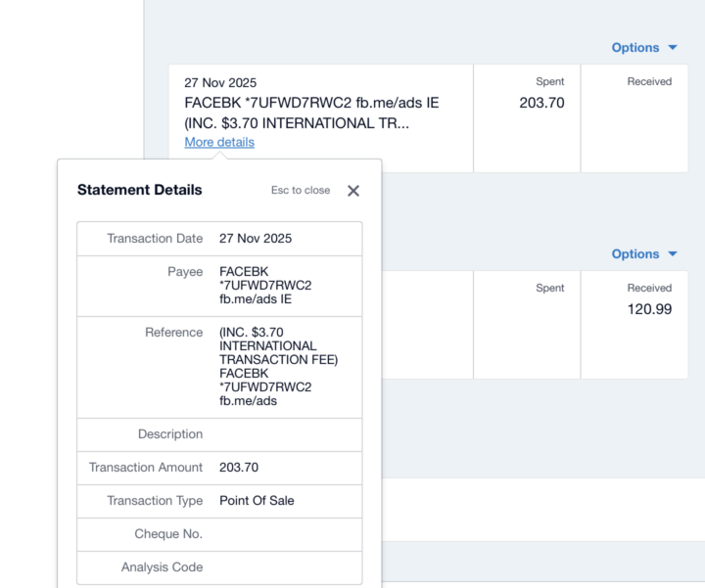Click the Payee value in Statement Details
The width and height of the screenshot is (705, 588).
click(x=265, y=286)
